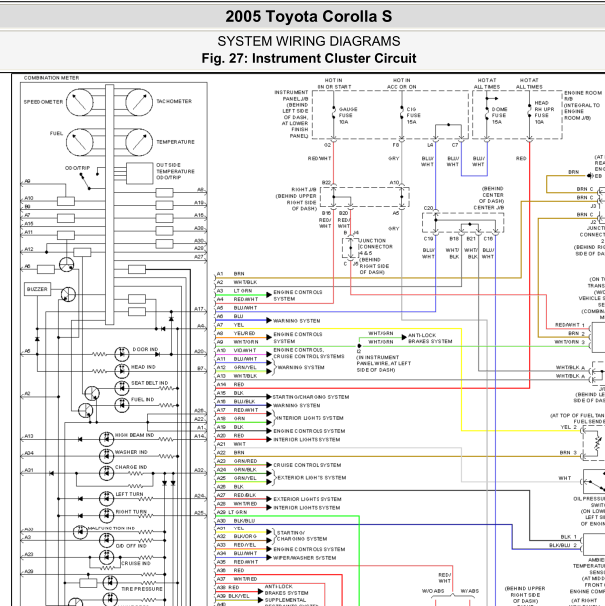The height and width of the screenshot is (606, 605).
Task: Select the tachometer gauge dial symbol
Action: click(x=139, y=102)
